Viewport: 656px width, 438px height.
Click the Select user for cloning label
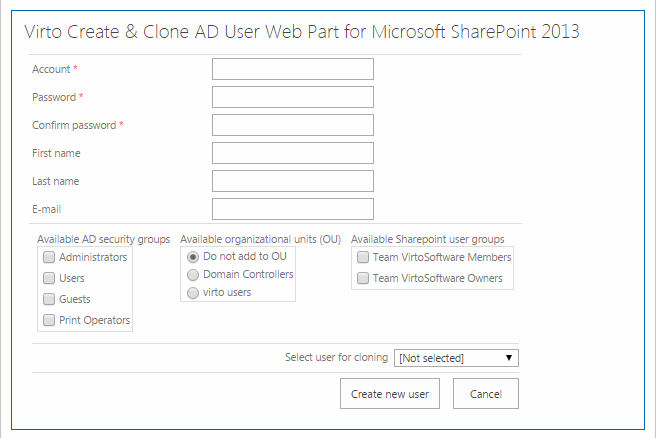[x=336, y=357]
